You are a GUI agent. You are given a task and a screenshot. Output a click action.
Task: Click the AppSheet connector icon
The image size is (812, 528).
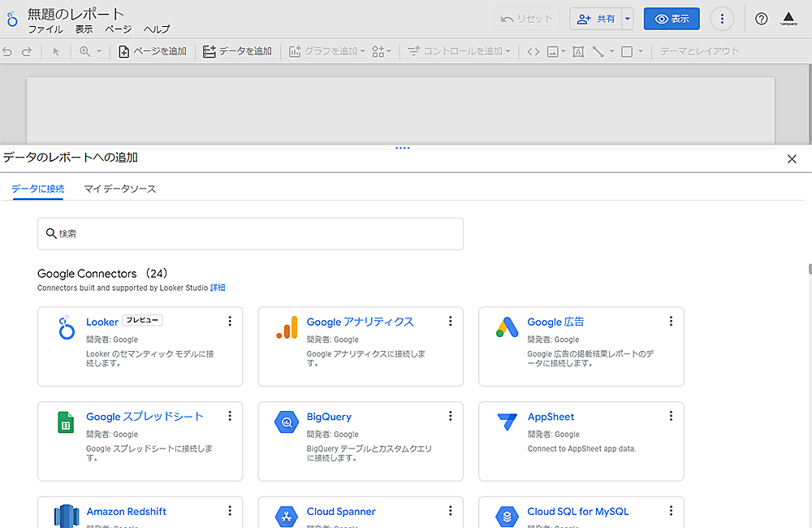pyautogui.click(x=507, y=422)
